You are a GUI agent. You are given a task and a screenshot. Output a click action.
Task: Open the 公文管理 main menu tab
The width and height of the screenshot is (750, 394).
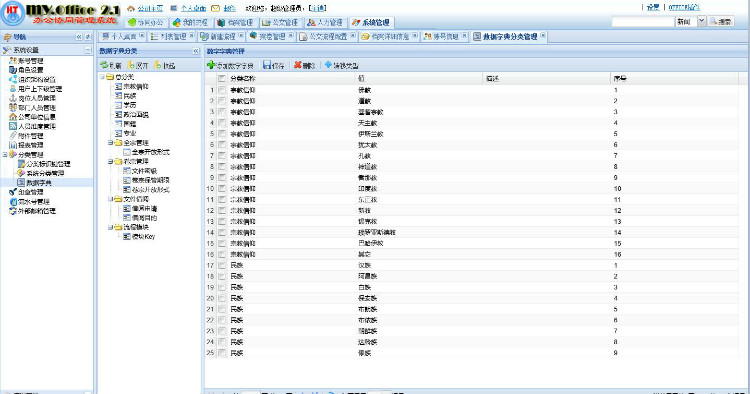tap(280, 22)
